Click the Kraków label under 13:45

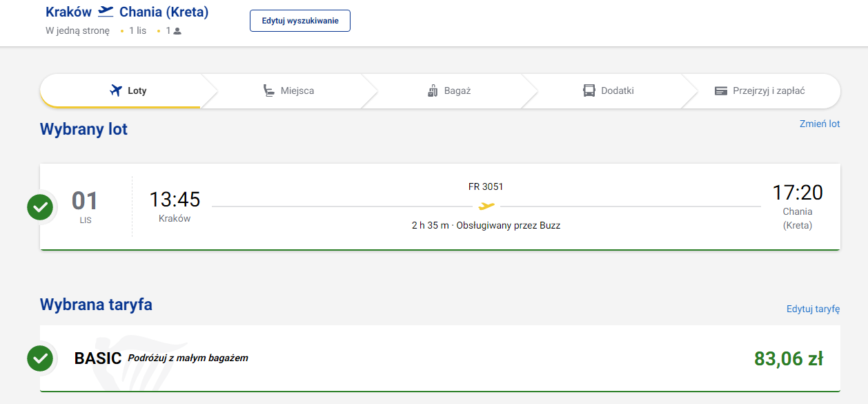[x=175, y=218]
